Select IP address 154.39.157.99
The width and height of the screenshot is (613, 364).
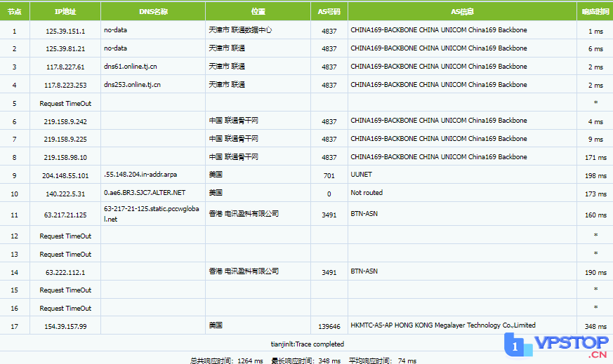pos(65,327)
